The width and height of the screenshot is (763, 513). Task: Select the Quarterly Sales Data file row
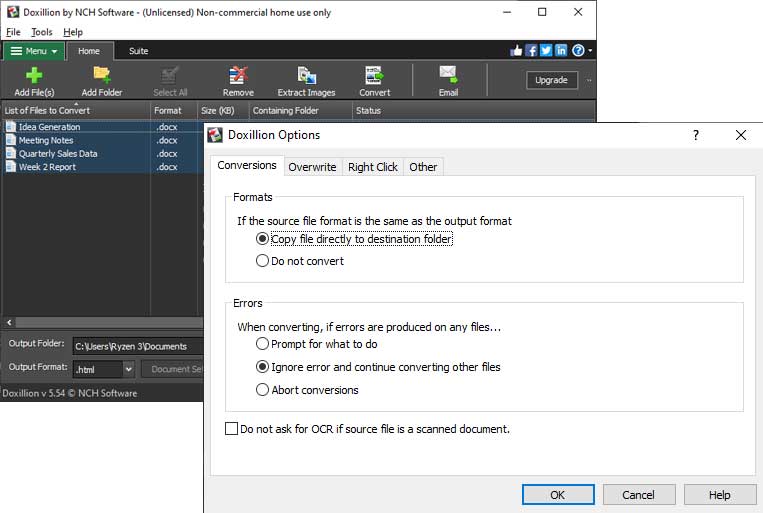(103, 154)
